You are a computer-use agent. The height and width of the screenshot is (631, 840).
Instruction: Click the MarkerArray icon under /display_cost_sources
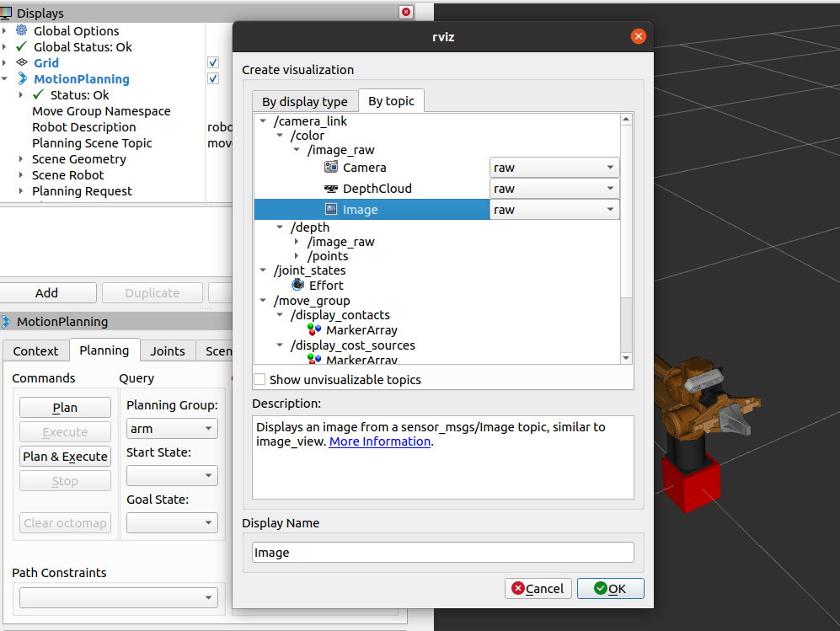click(314, 359)
